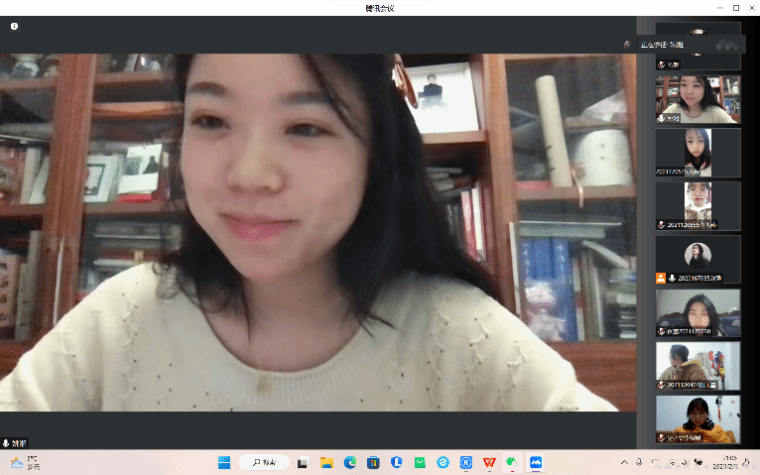Image resolution: width=760 pixels, height=475 pixels.
Task: Click main speaker's microphone status icon
Action: (x=7, y=442)
